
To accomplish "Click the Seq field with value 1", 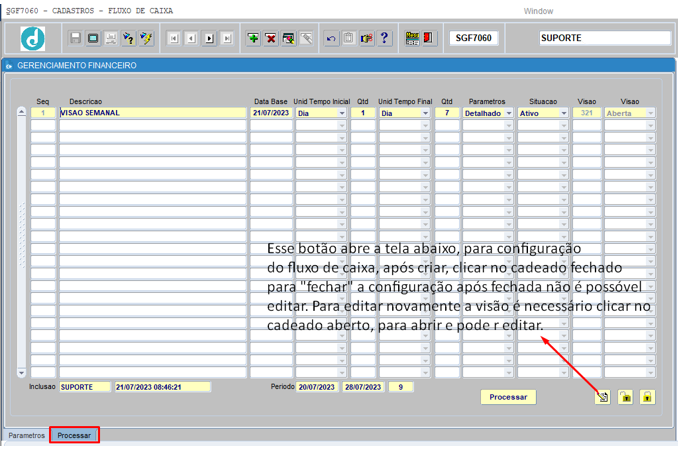I will [x=43, y=113].
